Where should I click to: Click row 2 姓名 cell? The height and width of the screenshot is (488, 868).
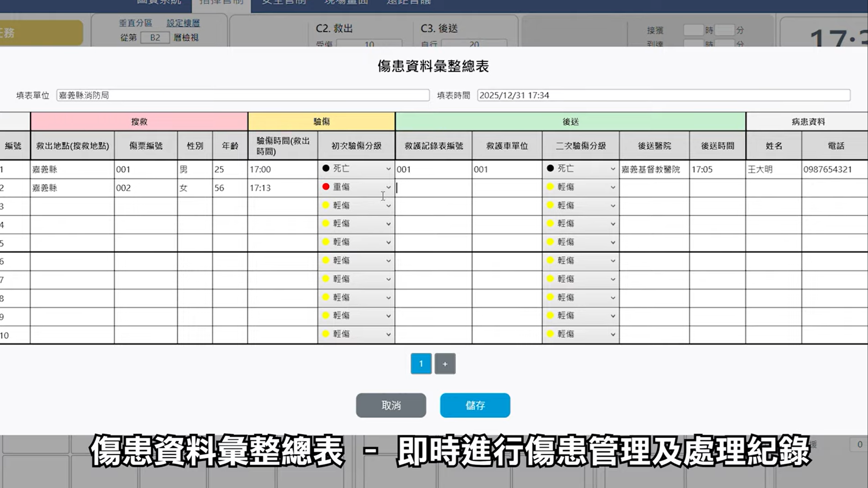tap(774, 188)
